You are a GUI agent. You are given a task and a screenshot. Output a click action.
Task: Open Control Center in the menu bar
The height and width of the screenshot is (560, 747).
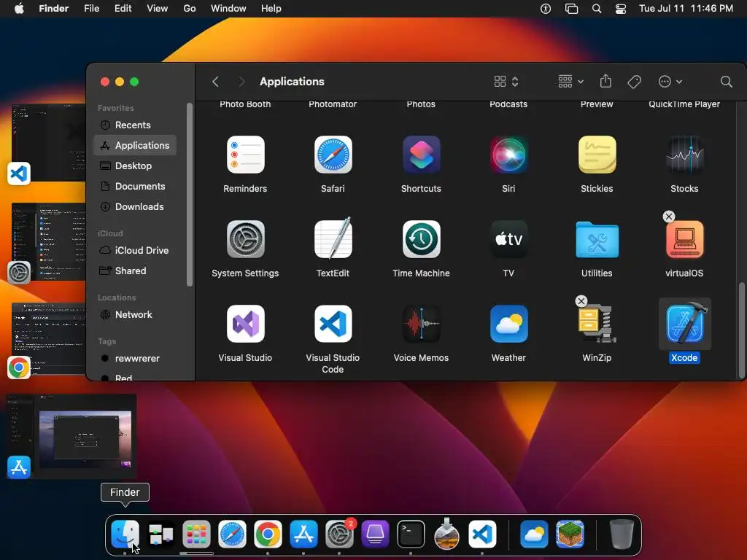click(x=621, y=9)
